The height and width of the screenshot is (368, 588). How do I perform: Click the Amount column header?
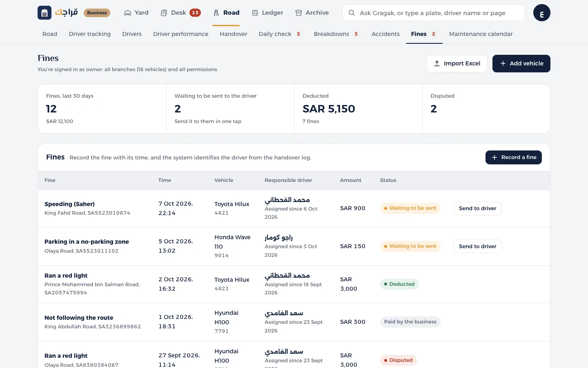point(351,180)
